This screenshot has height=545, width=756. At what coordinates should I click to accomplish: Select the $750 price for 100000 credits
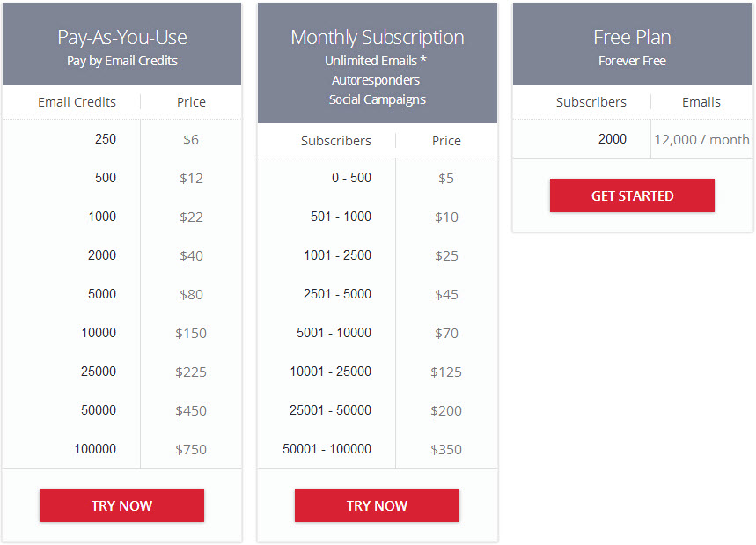pos(191,449)
